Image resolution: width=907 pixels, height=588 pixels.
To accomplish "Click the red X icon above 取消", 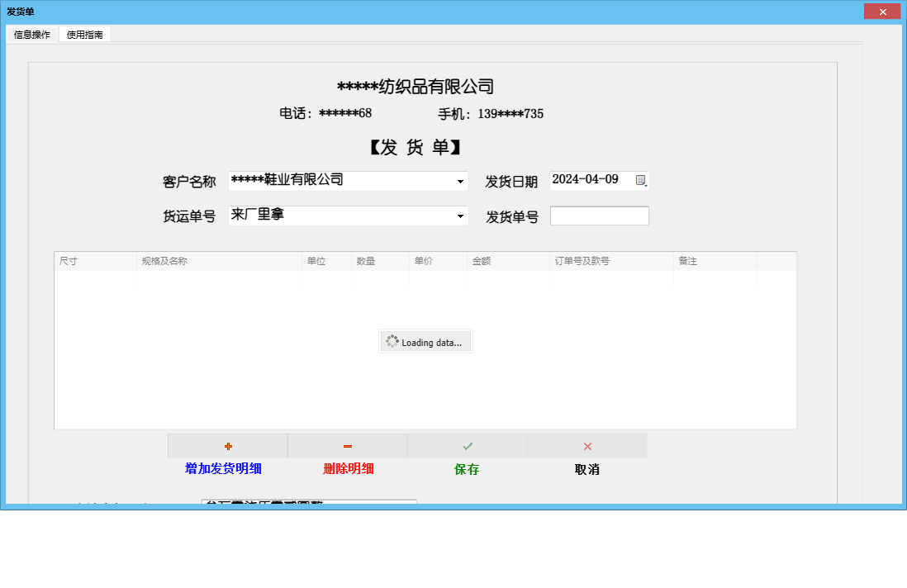I will tap(586, 446).
